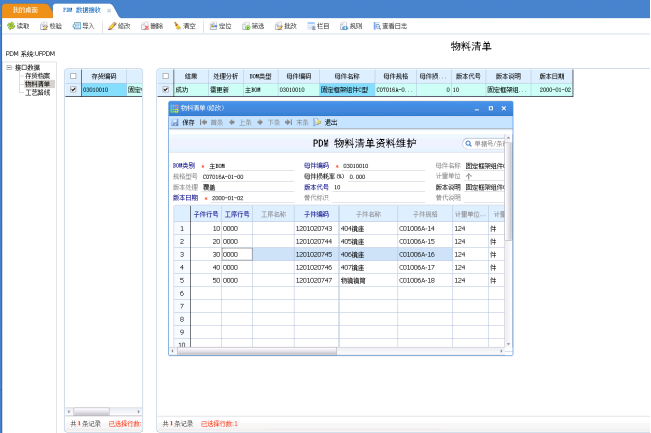This screenshot has height=433, width=651.
Task: Click the 查看日志 (View log) toolbar icon
Action: [x=377, y=26]
